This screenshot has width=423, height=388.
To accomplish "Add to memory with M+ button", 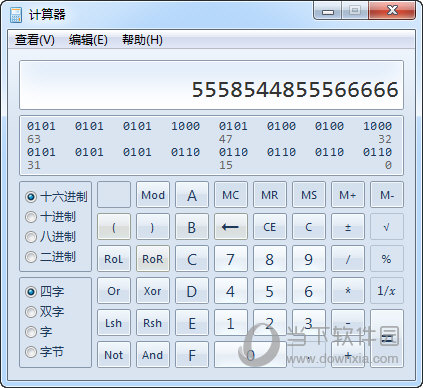I will (x=348, y=195).
